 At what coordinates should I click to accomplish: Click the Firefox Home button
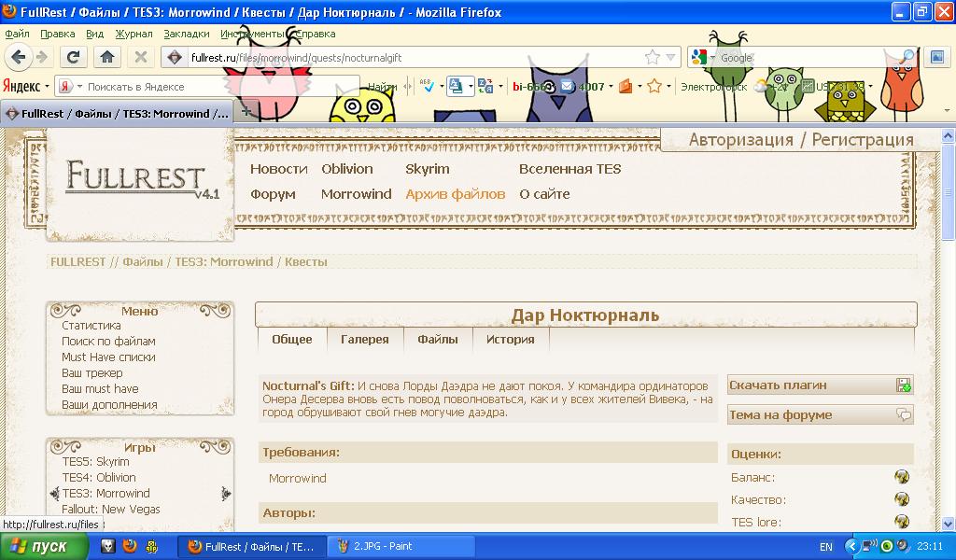(x=107, y=57)
